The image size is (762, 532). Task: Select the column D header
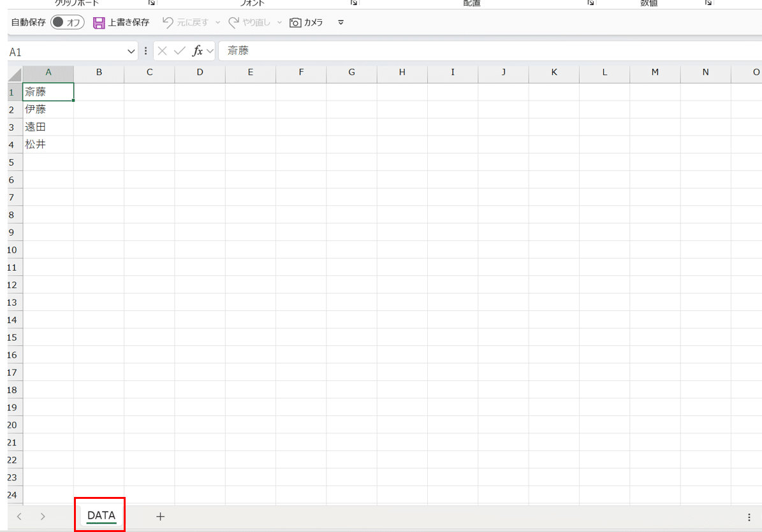200,72
